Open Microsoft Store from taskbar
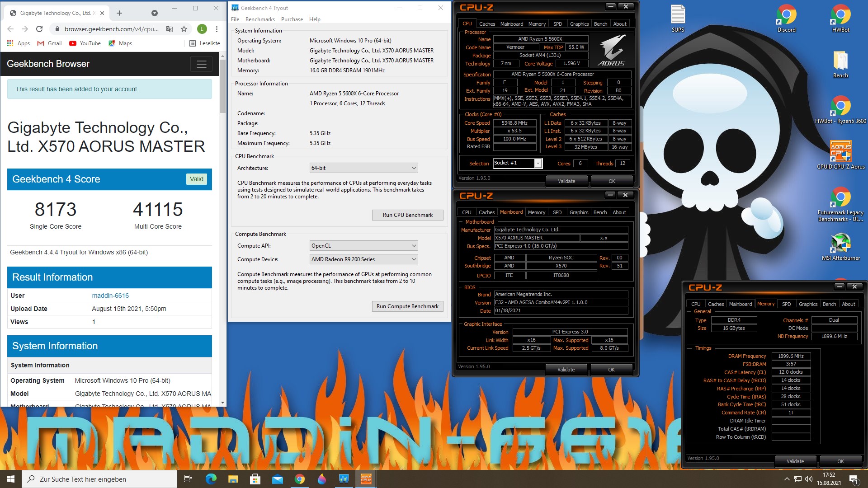 pyautogui.click(x=255, y=479)
